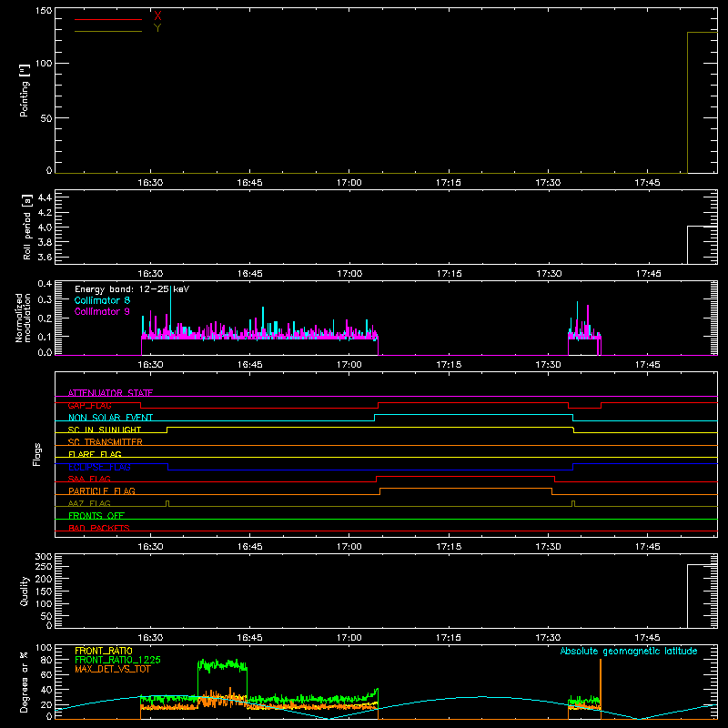Click the olive A47_FLAG label
Screen dimensions: 728x728
pos(89,503)
